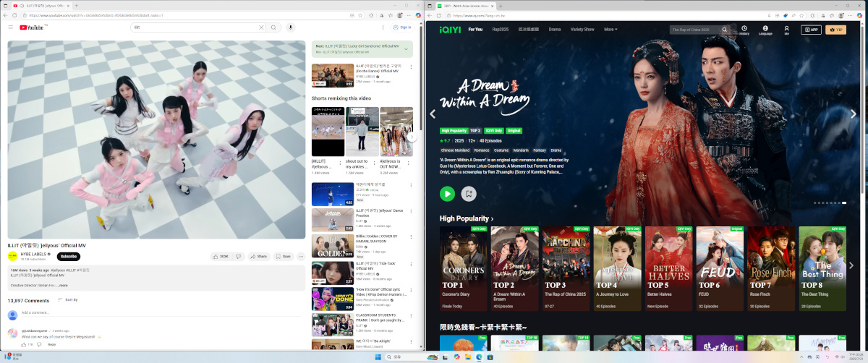Like the 'jellyous' video (303K)
This screenshot has width=868, height=363.
[221, 256]
